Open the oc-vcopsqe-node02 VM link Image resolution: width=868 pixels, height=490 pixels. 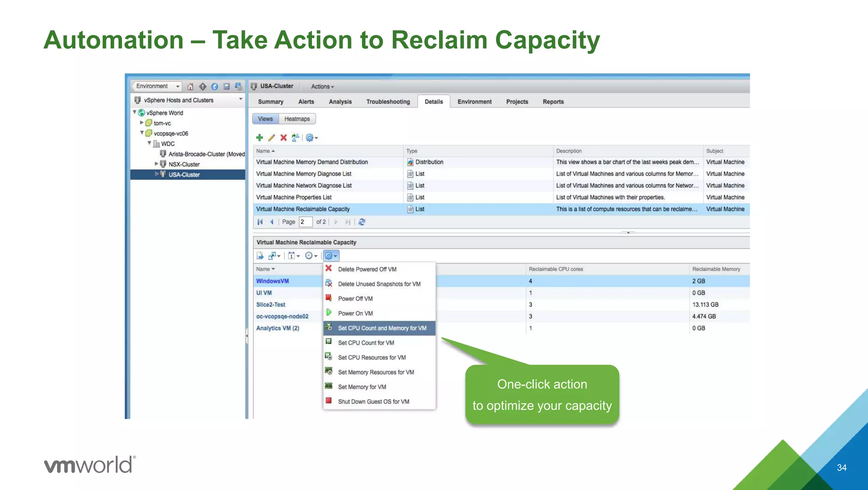coord(282,316)
